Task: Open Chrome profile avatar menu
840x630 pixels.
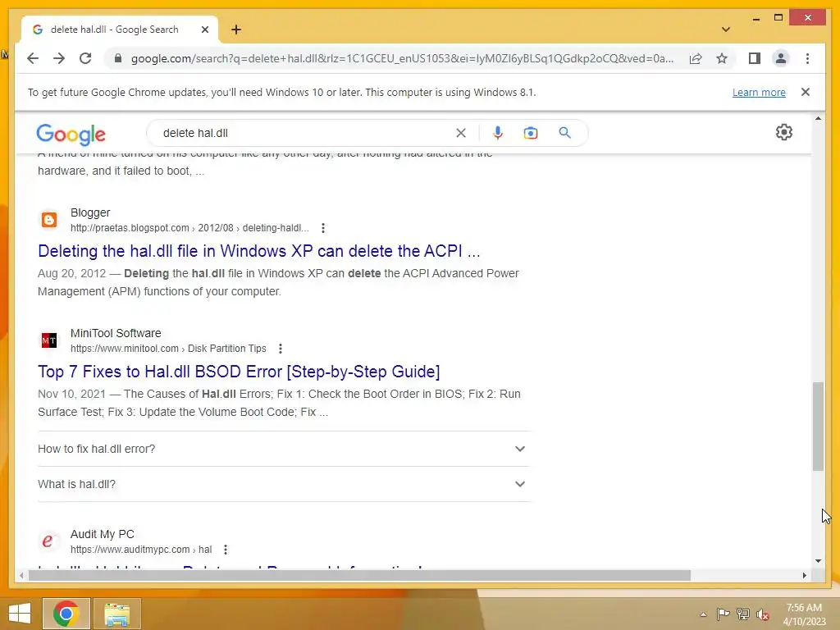Action: (x=781, y=58)
